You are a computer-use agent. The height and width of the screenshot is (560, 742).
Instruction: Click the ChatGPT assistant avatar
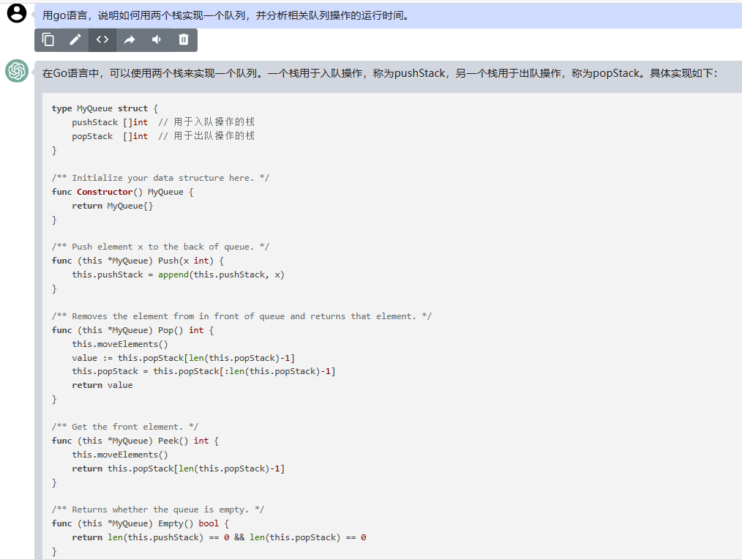pyautogui.click(x=17, y=70)
